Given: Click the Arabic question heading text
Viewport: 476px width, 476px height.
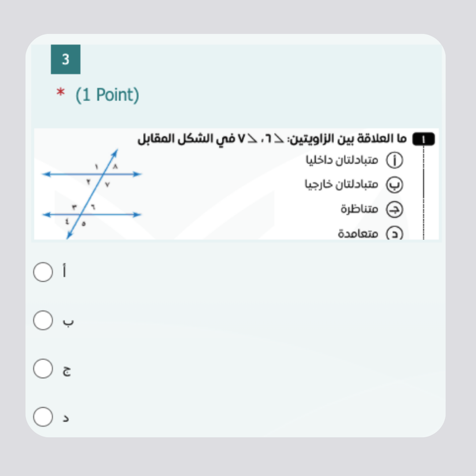Looking at the screenshot, I should (272, 140).
